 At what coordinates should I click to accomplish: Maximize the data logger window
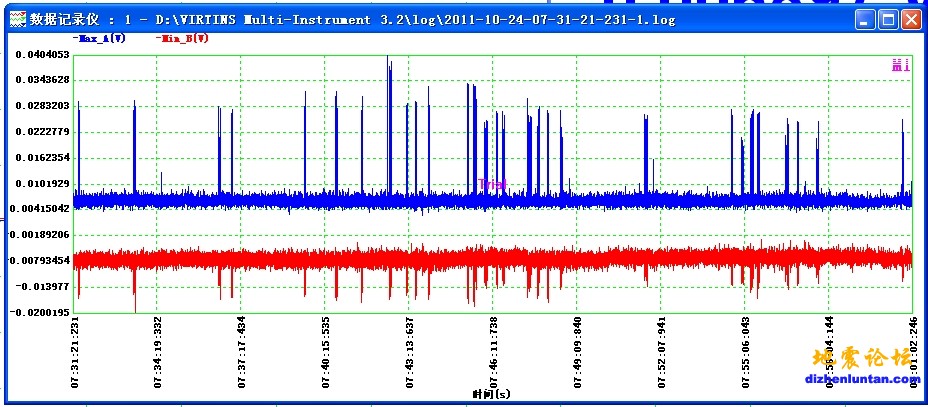pyautogui.click(x=888, y=19)
